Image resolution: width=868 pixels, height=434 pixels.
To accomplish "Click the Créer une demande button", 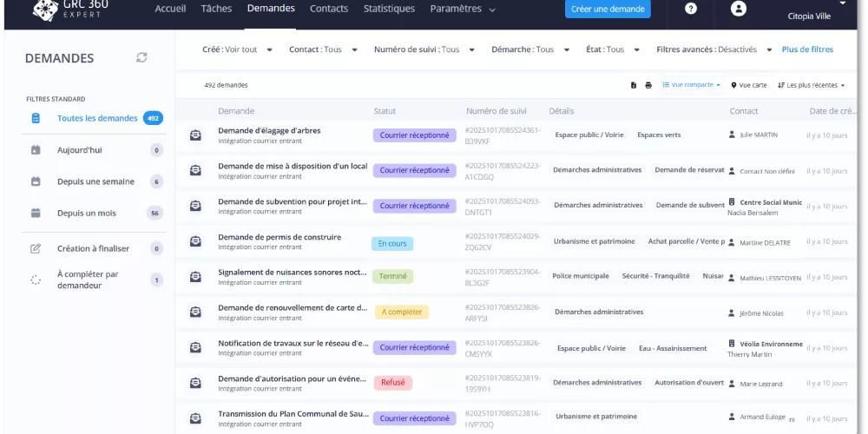I will (x=608, y=9).
